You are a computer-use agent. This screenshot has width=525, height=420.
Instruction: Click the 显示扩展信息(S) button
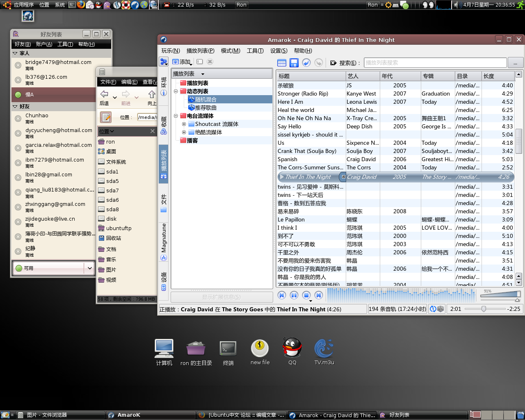pyautogui.click(x=221, y=297)
